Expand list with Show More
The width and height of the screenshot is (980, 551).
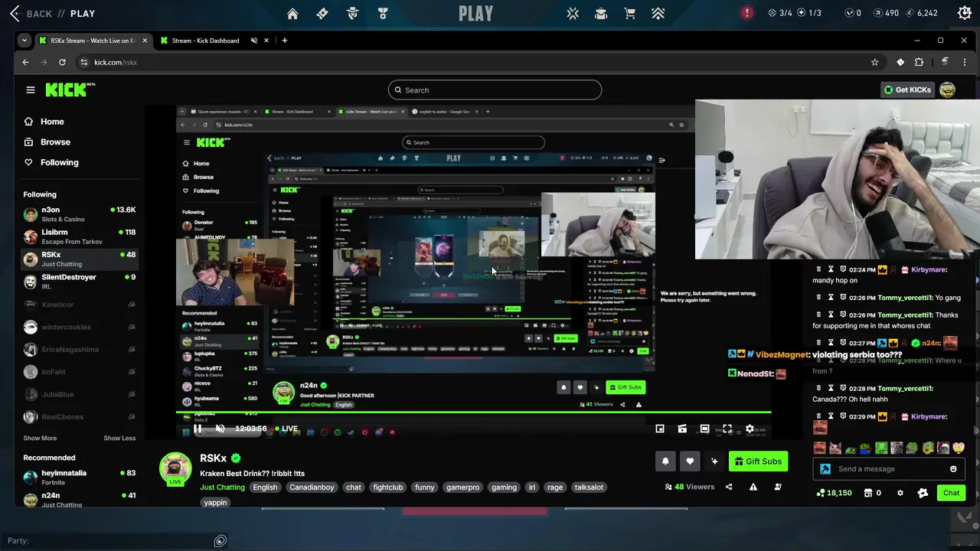click(40, 438)
